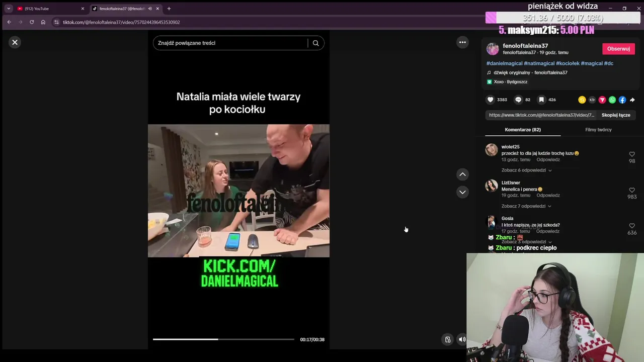Send to friends with red paper-plane icon

point(602,100)
